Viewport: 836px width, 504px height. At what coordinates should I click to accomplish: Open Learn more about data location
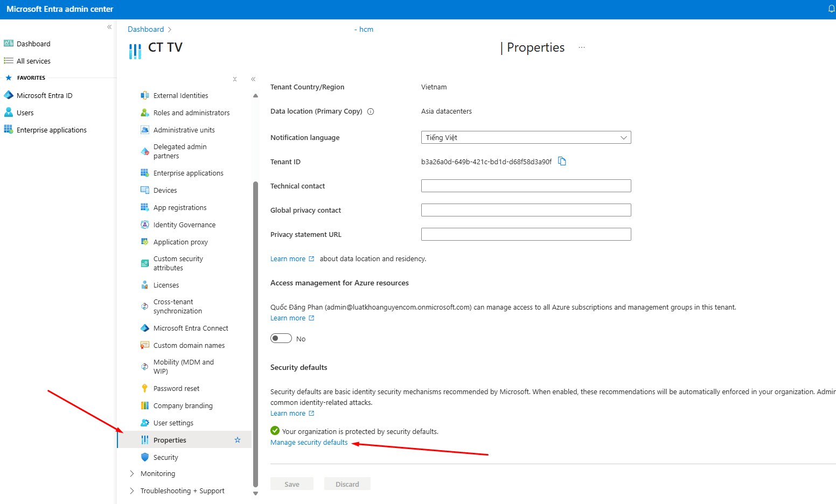[292, 258]
